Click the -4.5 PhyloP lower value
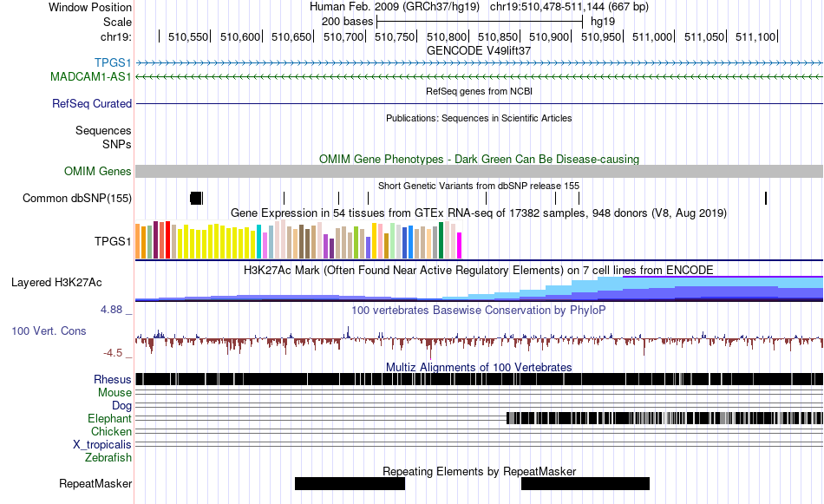Image resolution: width=824 pixels, height=504 pixels. coord(113,353)
